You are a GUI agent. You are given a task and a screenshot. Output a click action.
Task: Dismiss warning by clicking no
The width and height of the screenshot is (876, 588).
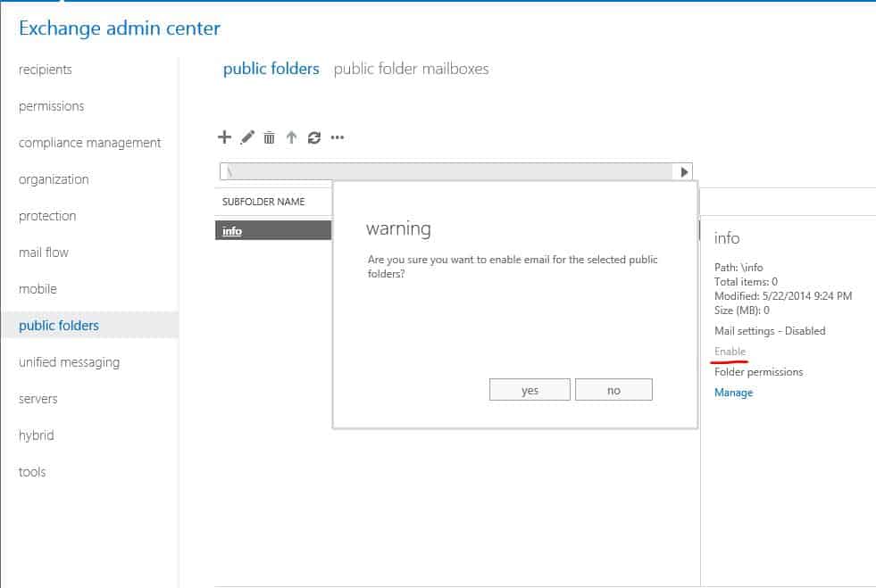(x=613, y=390)
